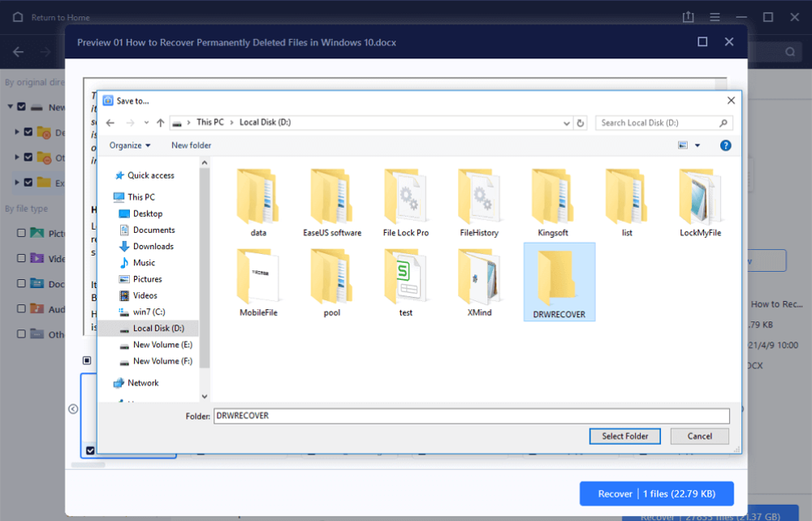
Task: Select the Kingsoft folder
Action: (x=552, y=203)
